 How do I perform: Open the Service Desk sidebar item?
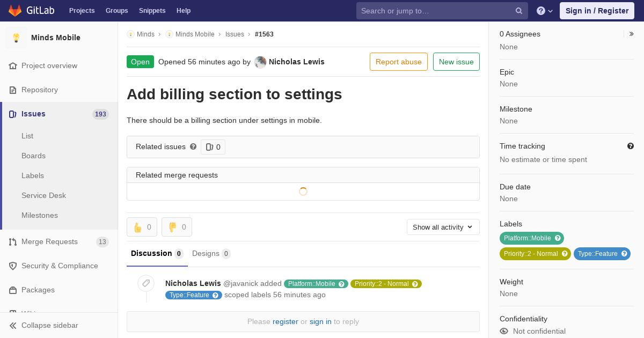(x=43, y=196)
